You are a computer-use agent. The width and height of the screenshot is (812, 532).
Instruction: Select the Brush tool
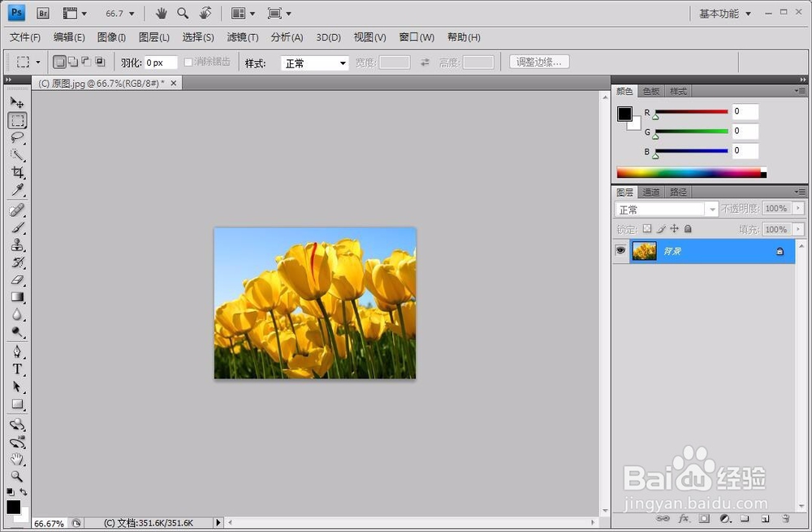coord(17,227)
